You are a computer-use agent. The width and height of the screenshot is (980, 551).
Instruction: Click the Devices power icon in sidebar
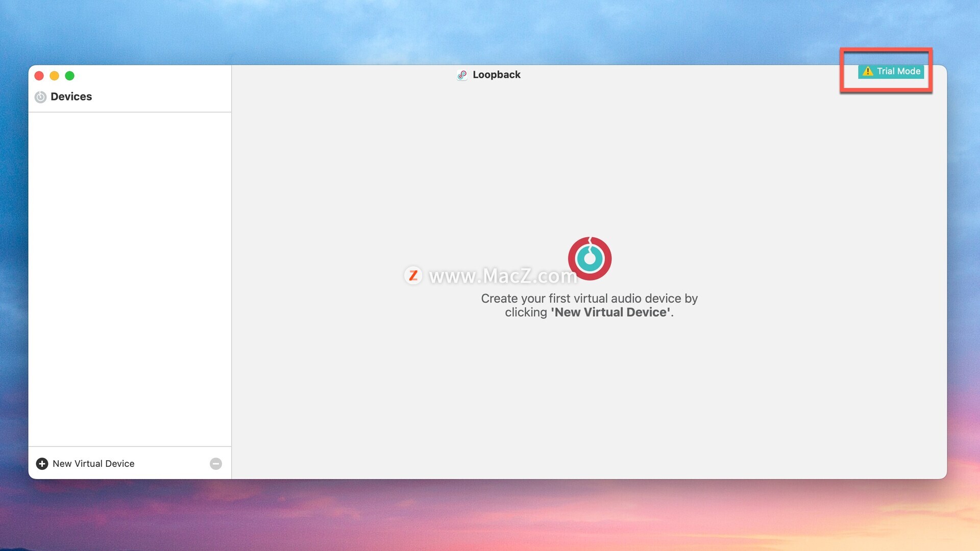(40, 97)
